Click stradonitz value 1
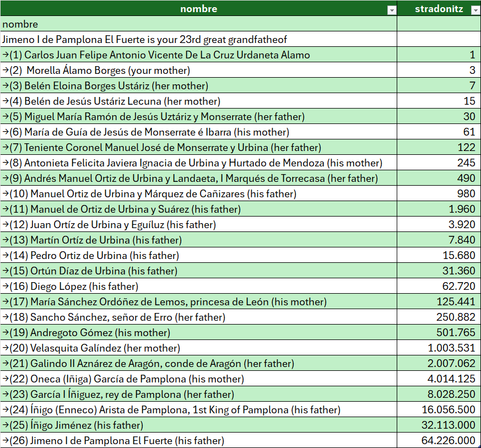481x448 pixels. 439,55
